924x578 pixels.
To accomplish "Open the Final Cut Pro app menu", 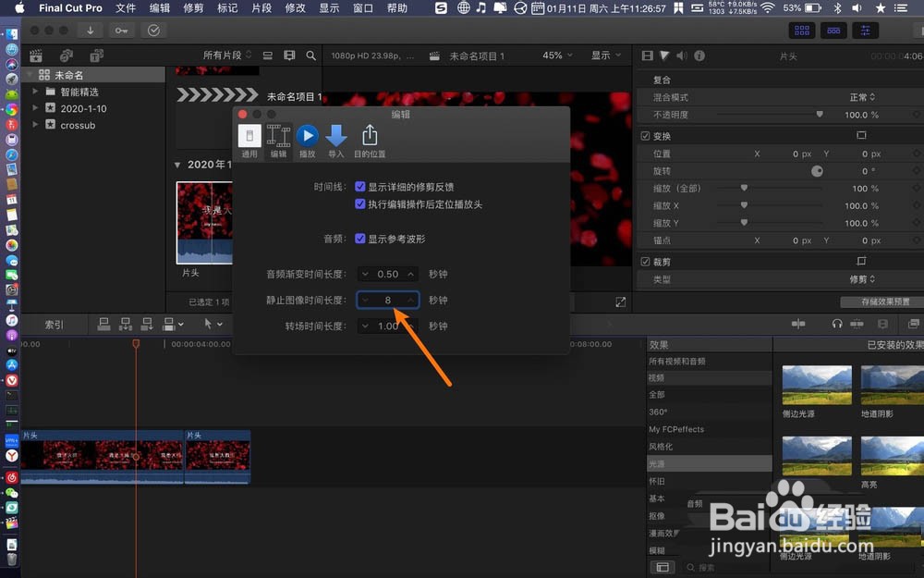I will tap(70, 8).
